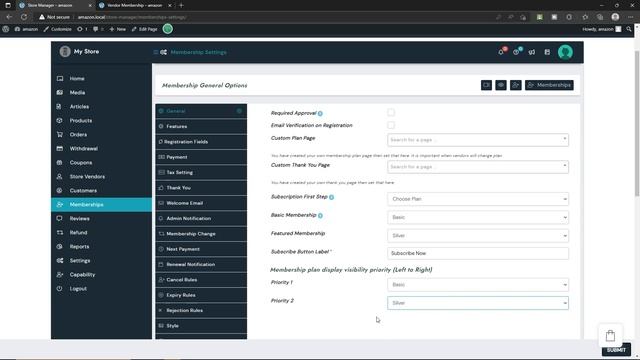Reload the page with the browser refresh button
The image size is (640, 360).
24,17
